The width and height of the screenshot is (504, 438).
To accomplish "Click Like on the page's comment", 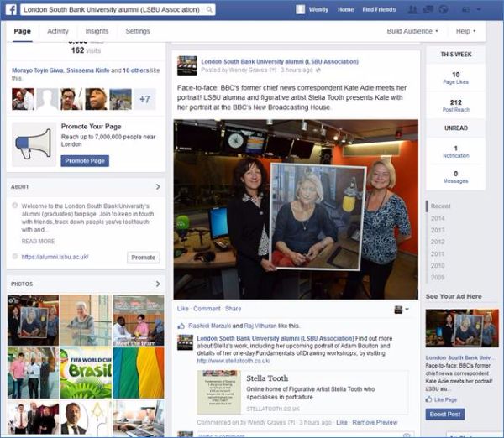I will pos(341,422).
